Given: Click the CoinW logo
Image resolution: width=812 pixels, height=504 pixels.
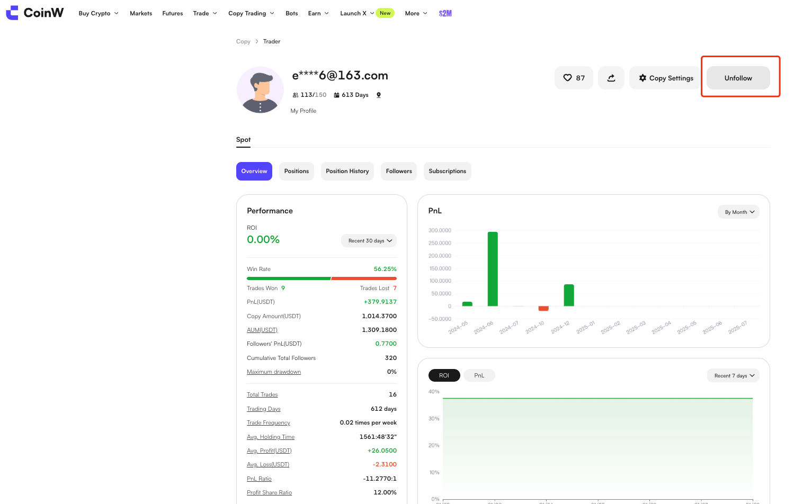Looking at the screenshot, I should coord(35,13).
